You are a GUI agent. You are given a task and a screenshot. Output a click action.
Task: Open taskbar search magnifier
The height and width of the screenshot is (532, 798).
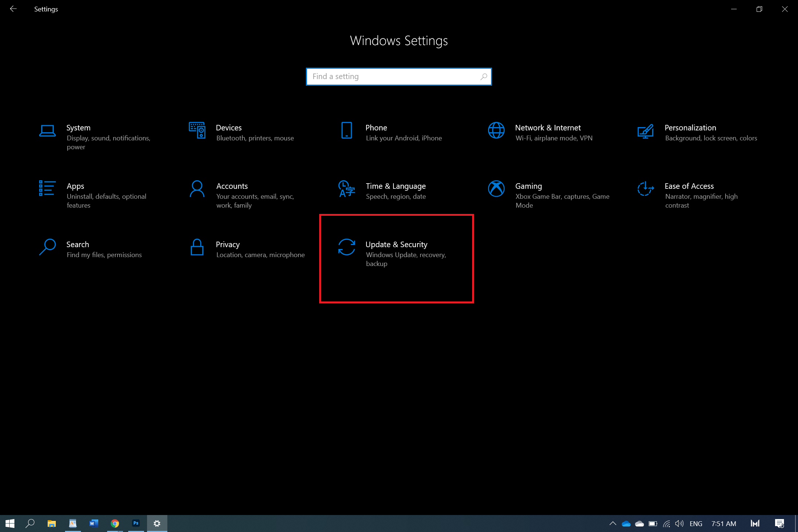pos(30,524)
